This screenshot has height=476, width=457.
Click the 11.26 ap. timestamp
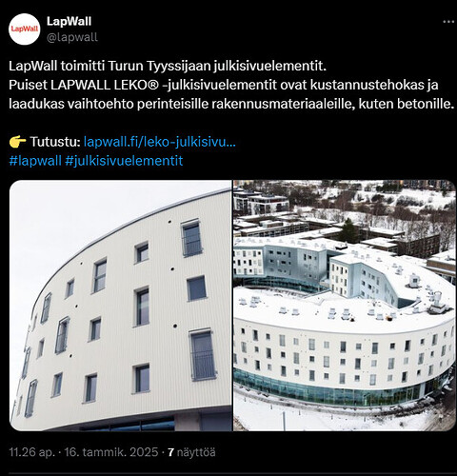31,452
